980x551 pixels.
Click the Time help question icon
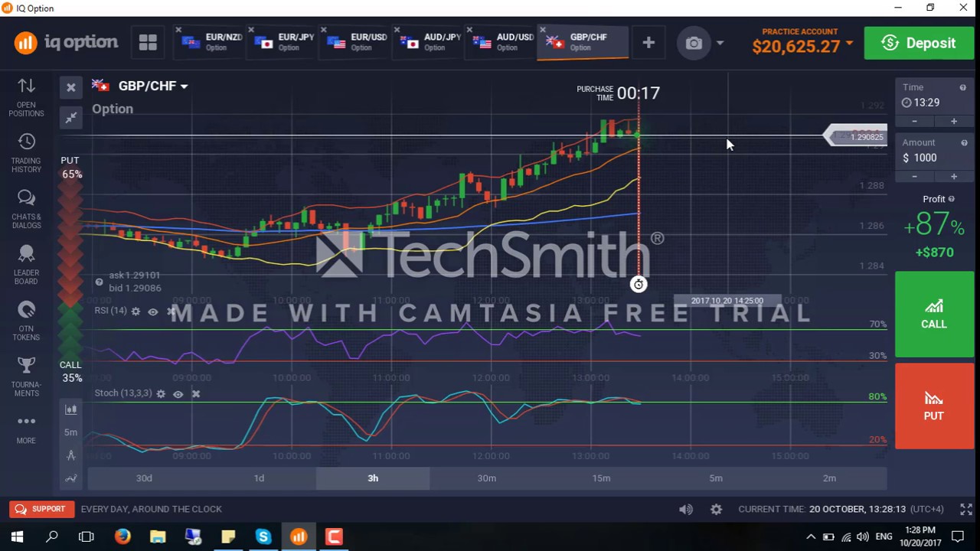click(963, 87)
